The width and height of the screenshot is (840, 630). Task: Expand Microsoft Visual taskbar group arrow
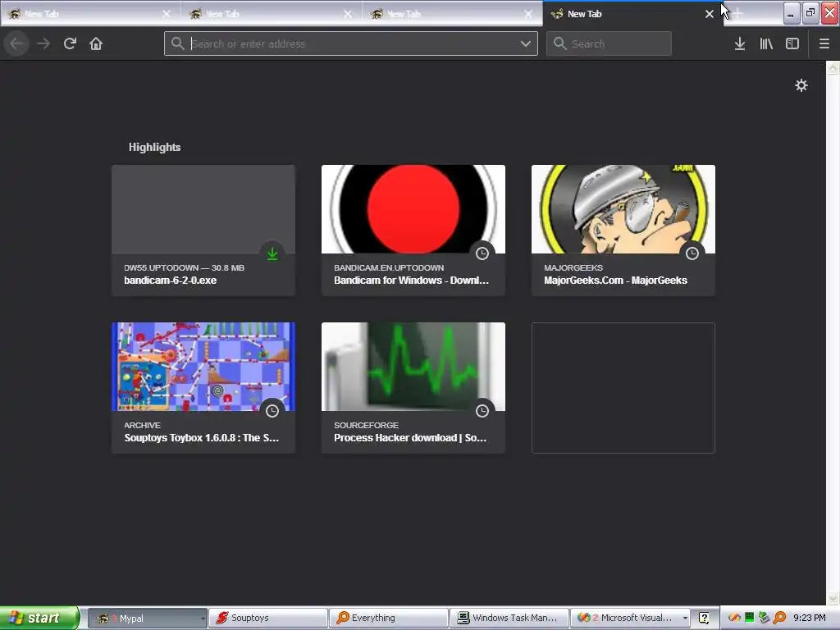685,619
